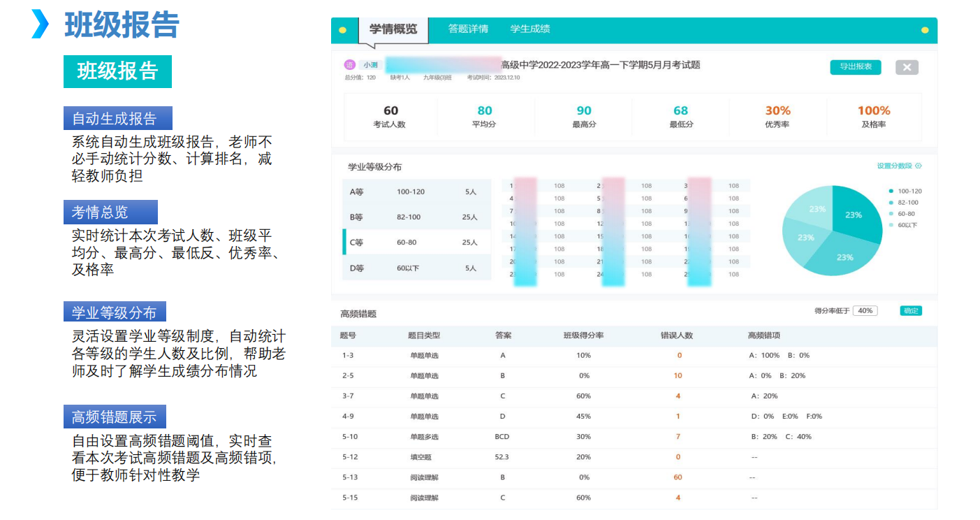Click the gear icon beside 设置分数段

(919, 166)
